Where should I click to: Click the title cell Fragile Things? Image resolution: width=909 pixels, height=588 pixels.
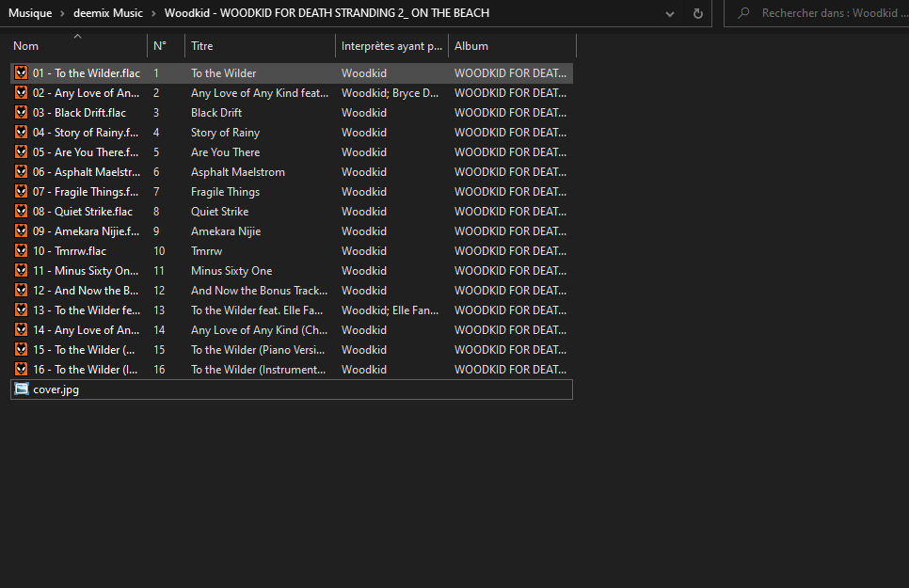pyautogui.click(x=226, y=191)
